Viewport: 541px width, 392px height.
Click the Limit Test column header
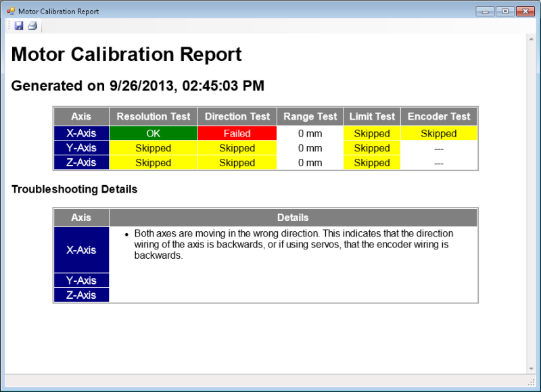[x=371, y=116]
